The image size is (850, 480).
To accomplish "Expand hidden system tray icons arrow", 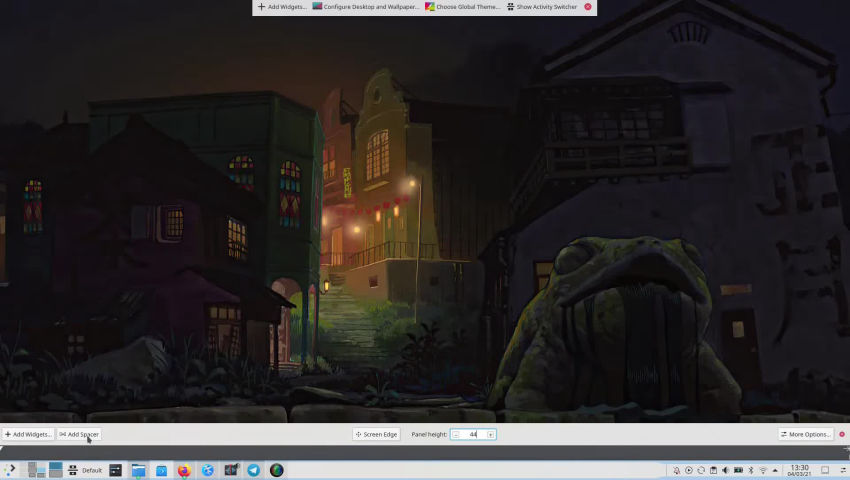I will [x=775, y=470].
